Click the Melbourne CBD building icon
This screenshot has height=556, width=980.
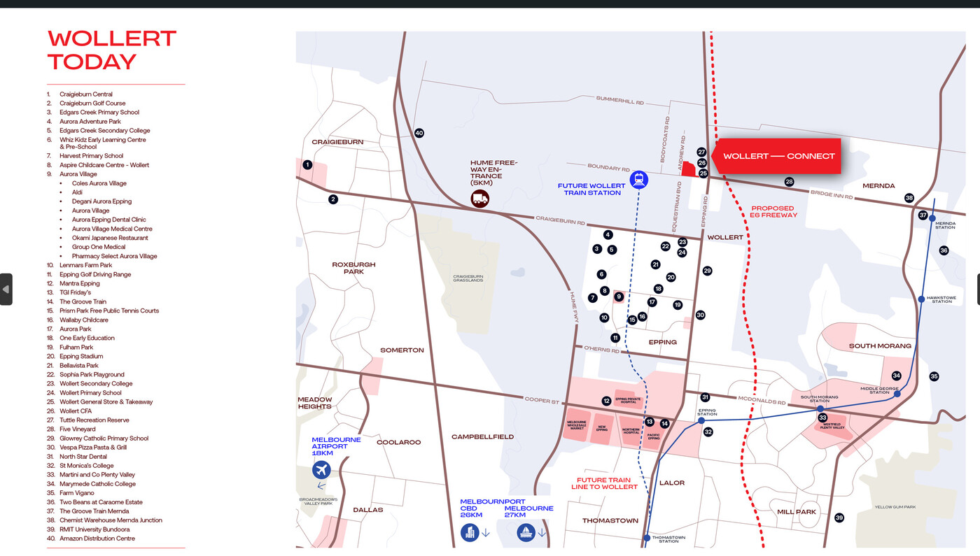click(x=470, y=533)
